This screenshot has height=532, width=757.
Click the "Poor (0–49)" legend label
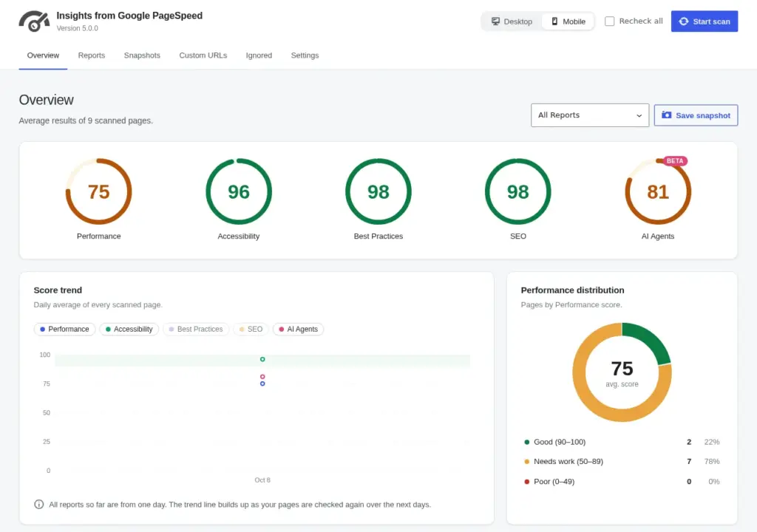click(554, 482)
